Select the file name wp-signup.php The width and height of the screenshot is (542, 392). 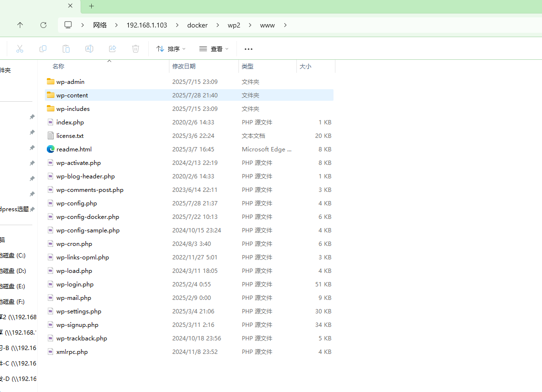pyautogui.click(x=77, y=324)
